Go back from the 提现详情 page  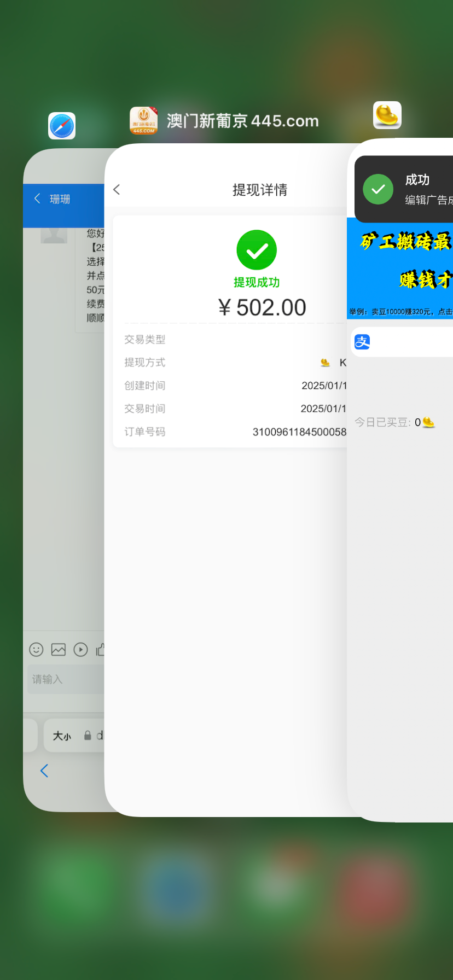point(117,190)
